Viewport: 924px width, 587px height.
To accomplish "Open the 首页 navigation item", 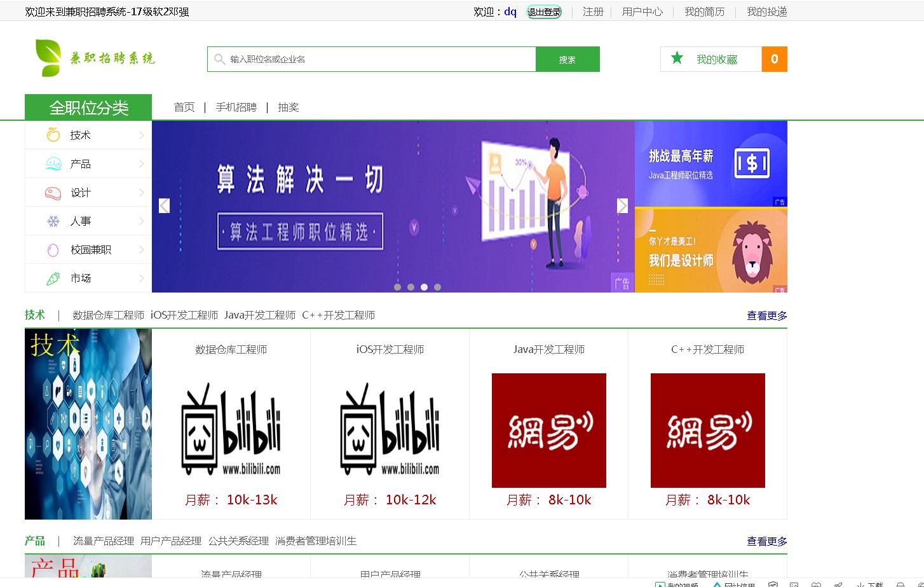I will [184, 107].
